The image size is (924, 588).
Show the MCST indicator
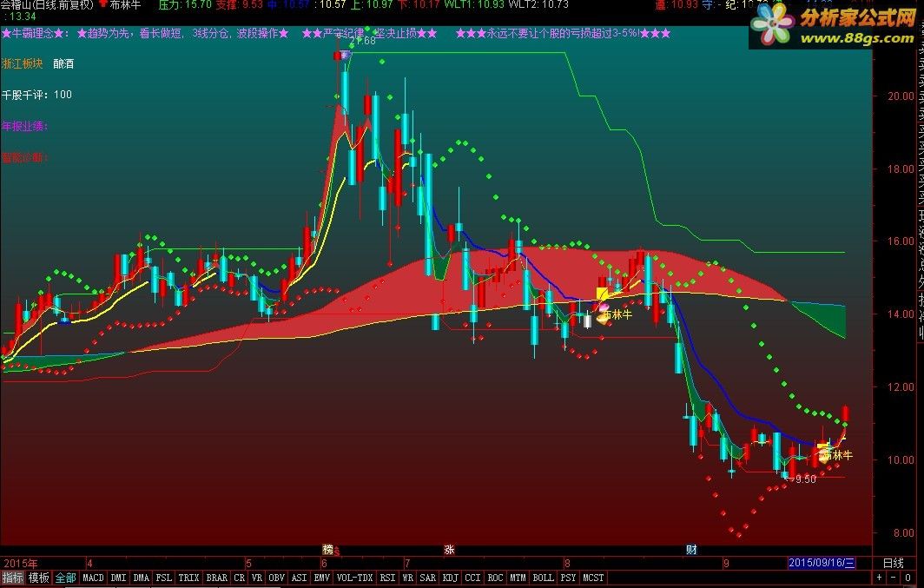tap(593, 578)
